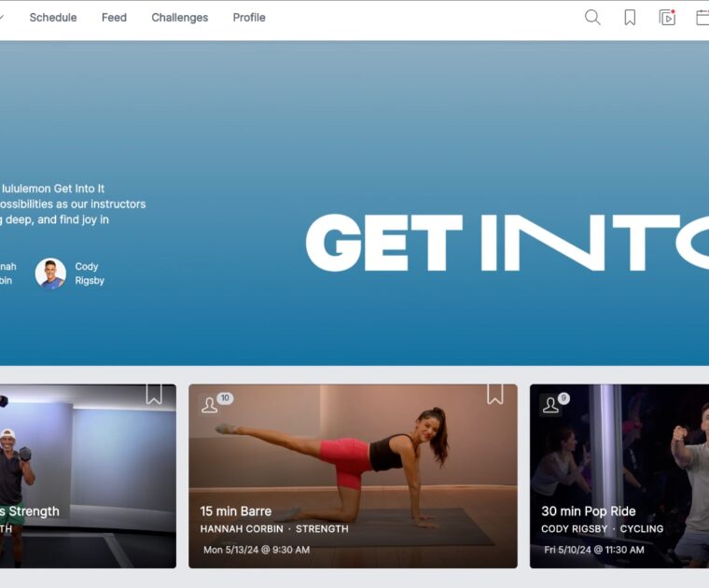
Task: Open bookmarks from the top bar icon
Action: click(x=630, y=18)
